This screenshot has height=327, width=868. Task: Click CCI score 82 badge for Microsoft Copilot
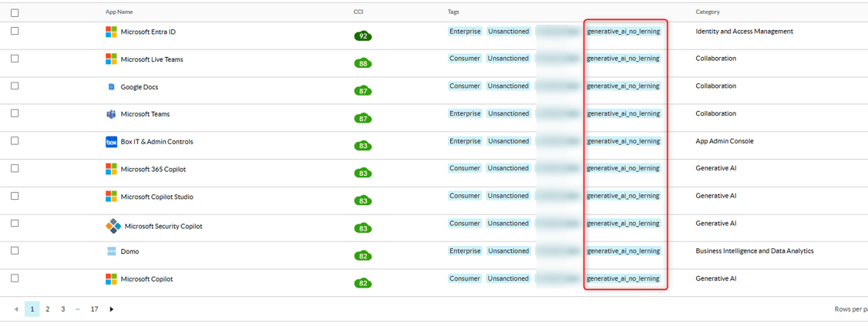(x=363, y=283)
